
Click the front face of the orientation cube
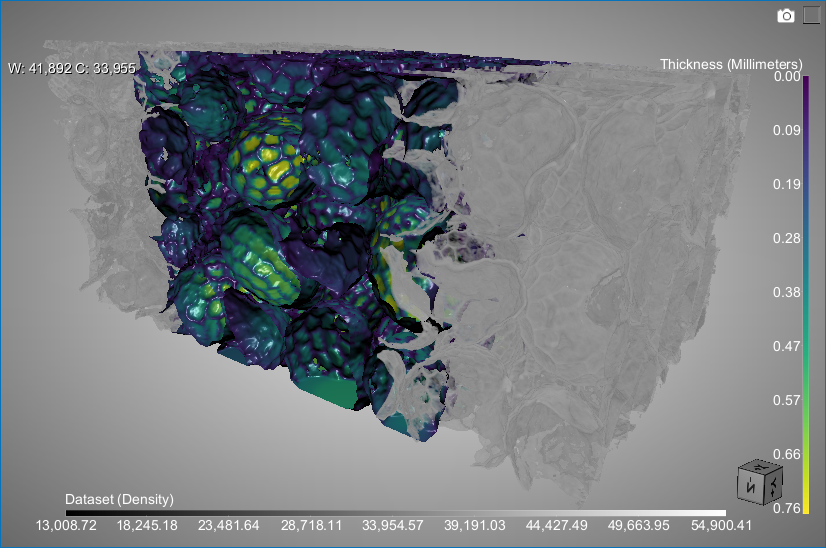click(750, 488)
